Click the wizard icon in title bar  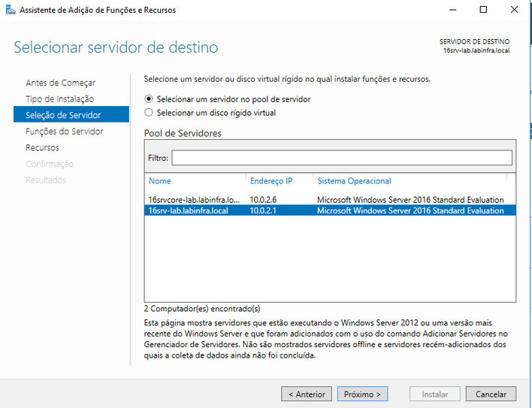click(x=11, y=10)
